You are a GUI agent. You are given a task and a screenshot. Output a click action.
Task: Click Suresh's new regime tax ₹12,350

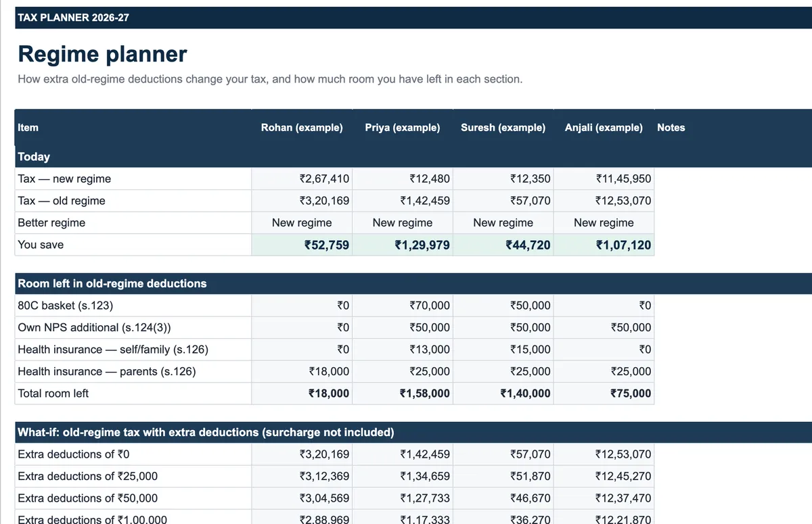[x=531, y=179]
